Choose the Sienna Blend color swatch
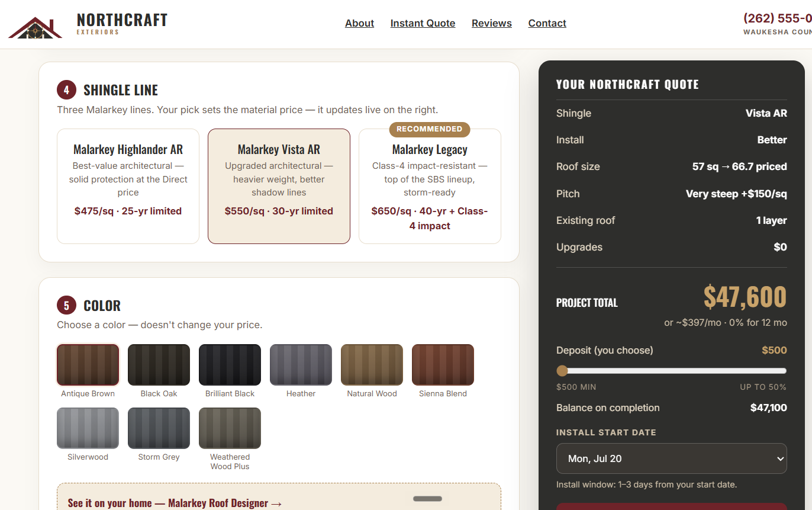812x510 pixels. point(443,365)
